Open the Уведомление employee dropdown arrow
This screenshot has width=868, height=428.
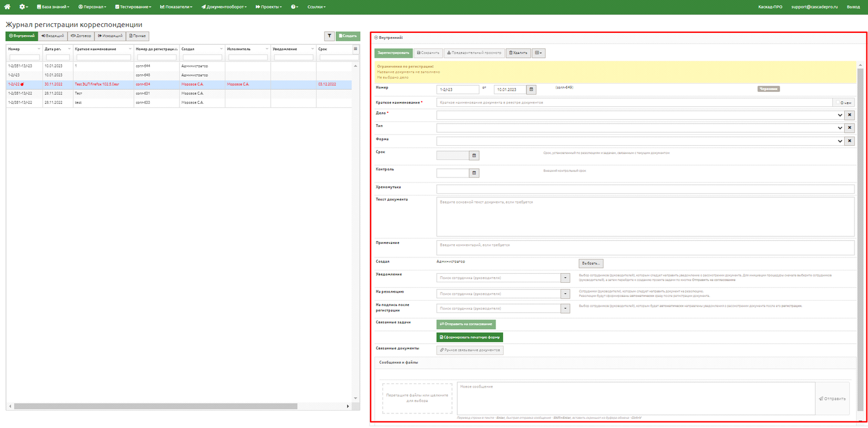[x=565, y=278]
